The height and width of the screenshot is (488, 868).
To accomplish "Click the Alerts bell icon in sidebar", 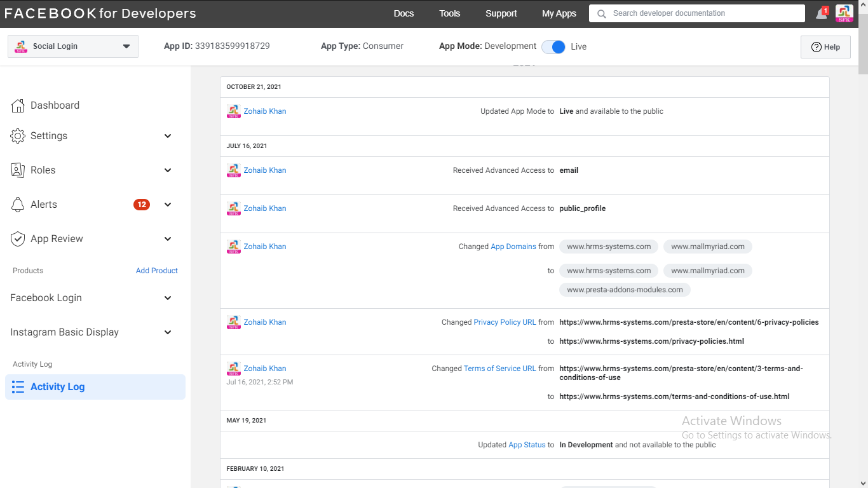I will tap(18, 205).
